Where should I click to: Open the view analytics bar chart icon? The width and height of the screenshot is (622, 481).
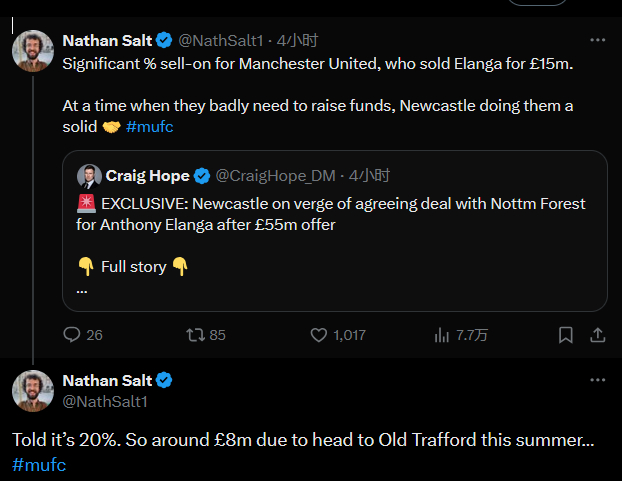tap(442, 335)
